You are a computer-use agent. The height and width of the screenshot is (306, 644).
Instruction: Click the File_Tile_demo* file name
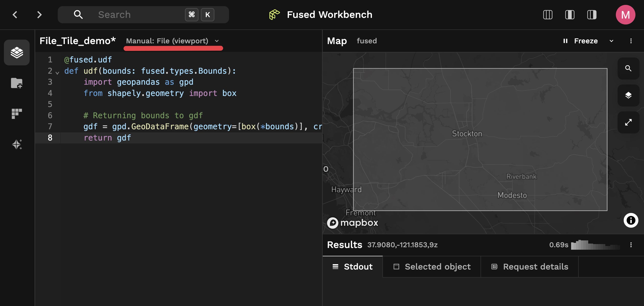point(78,41)
